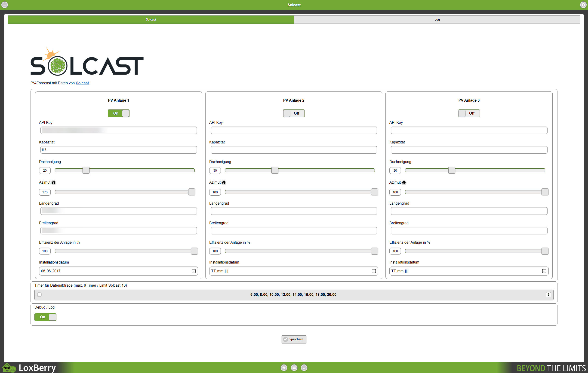Image resolution: width=588 pixels, height=373 pixels.
Task: Click the Kapazität field showing 5.3
Action: [119, 150]
